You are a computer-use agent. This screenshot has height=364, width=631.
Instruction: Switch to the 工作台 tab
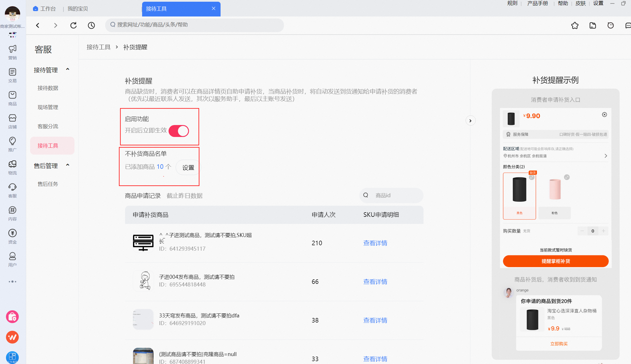pyautogui.click(x=45, y=9)
